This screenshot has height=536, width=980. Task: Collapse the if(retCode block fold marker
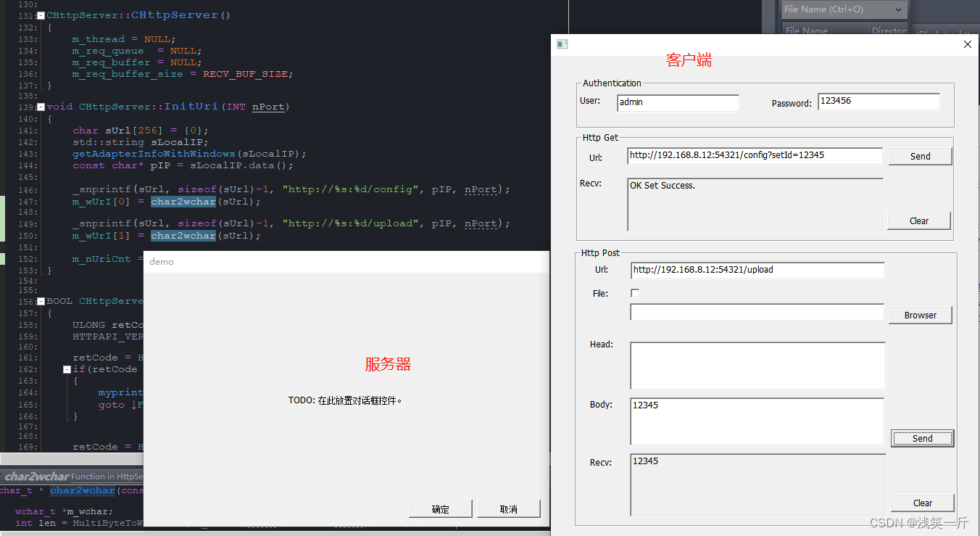(x=67, y=369)
